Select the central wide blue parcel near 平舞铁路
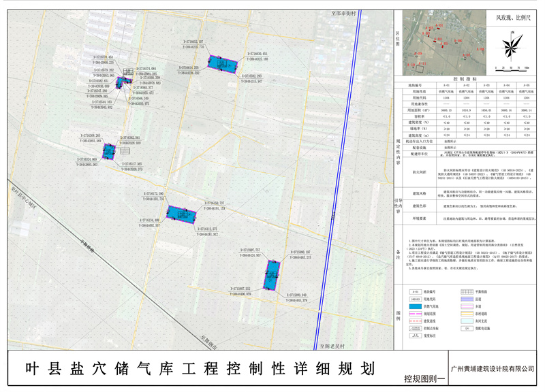The width and height of the screenshot is (545, 392). click(182, 215)
